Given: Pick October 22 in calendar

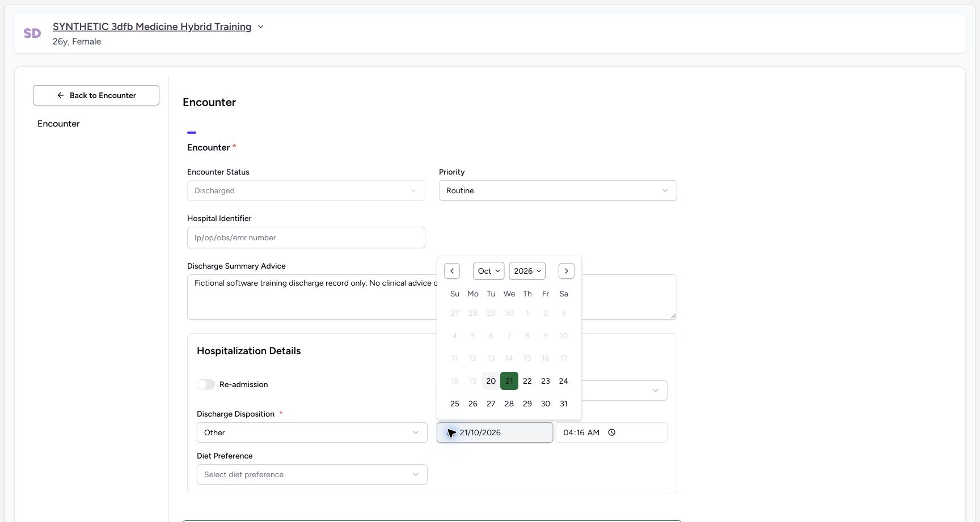Looking at the screenshot, I should [x=527, y=381].
